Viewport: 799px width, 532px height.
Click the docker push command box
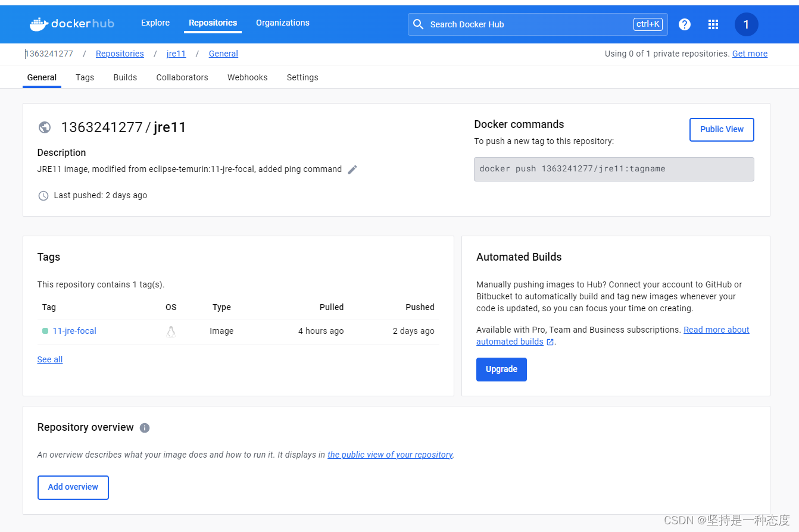(x=614, y=169)
